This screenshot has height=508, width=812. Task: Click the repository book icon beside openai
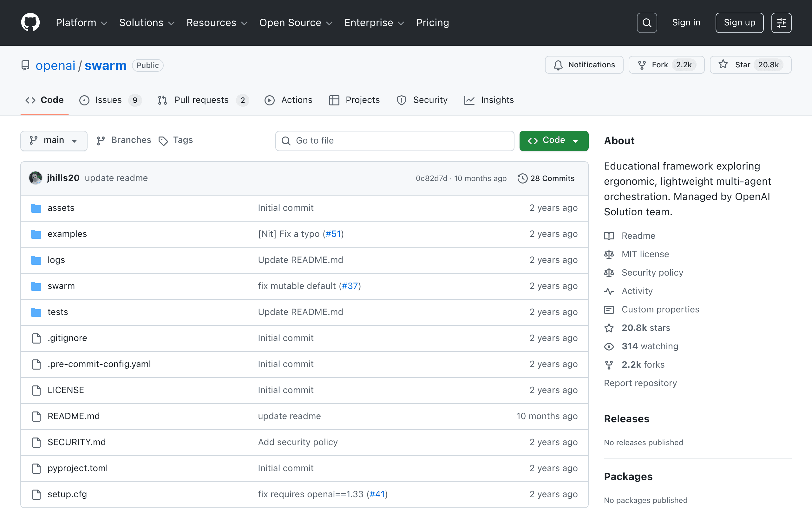[x=25, y=65]
